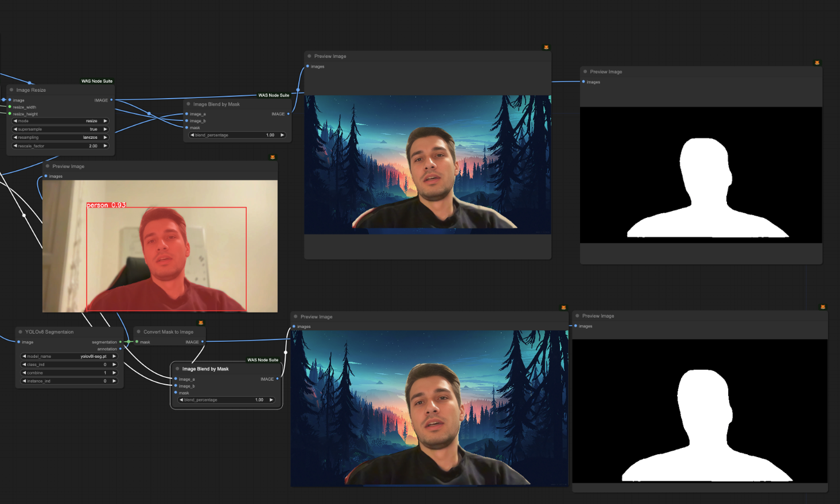Click the mask input socket of Convert Mask to Image

(x=137, y=342)
